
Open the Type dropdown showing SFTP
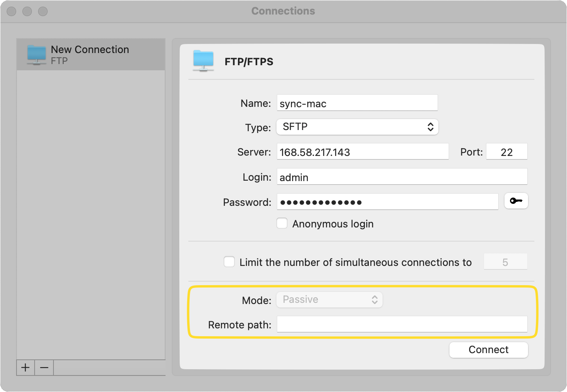357,127
